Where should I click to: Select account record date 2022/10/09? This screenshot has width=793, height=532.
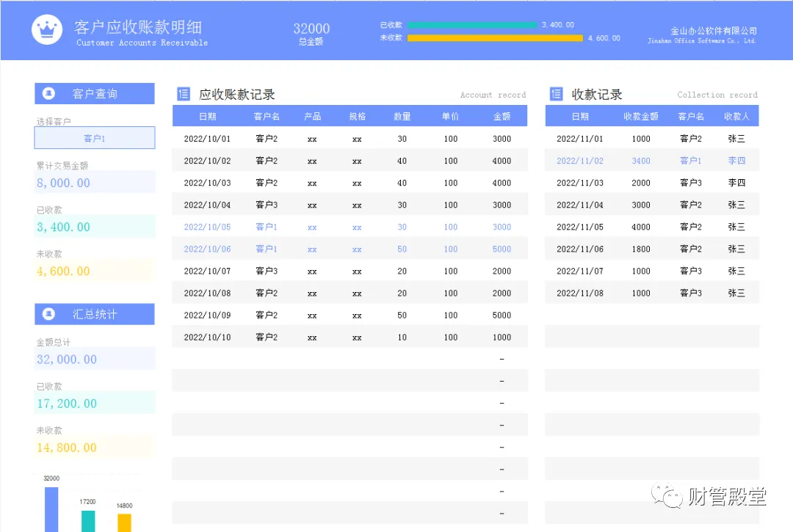point(207,315)
